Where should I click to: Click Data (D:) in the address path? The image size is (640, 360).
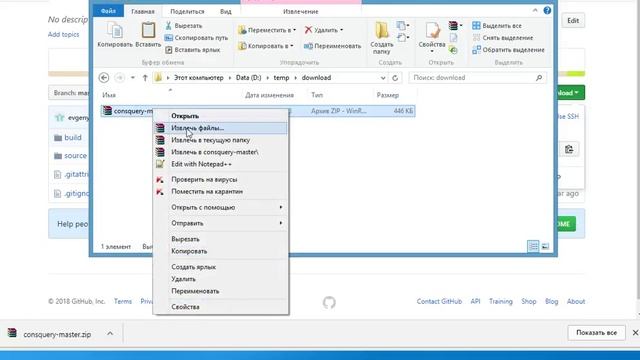[249, 78]
